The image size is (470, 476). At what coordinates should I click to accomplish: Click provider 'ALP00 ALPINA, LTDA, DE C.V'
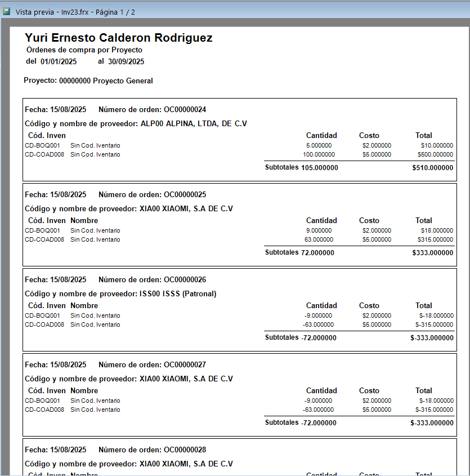194,123
